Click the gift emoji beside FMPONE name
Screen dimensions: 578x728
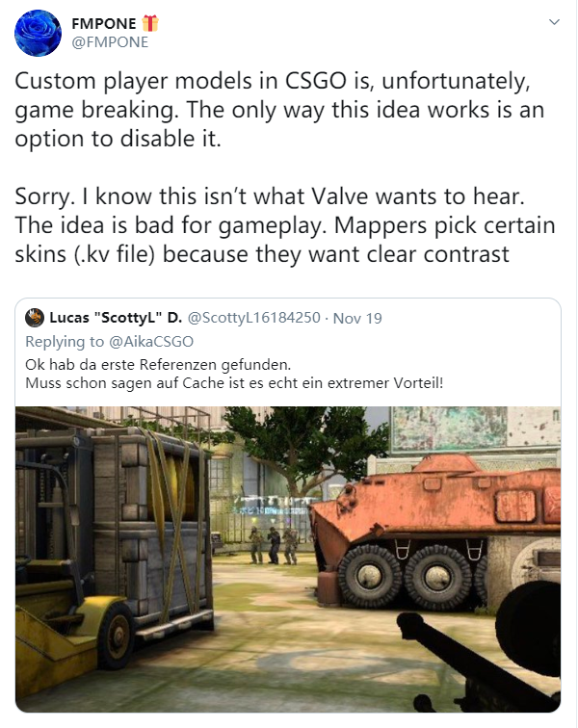click(x=150, y=23)
